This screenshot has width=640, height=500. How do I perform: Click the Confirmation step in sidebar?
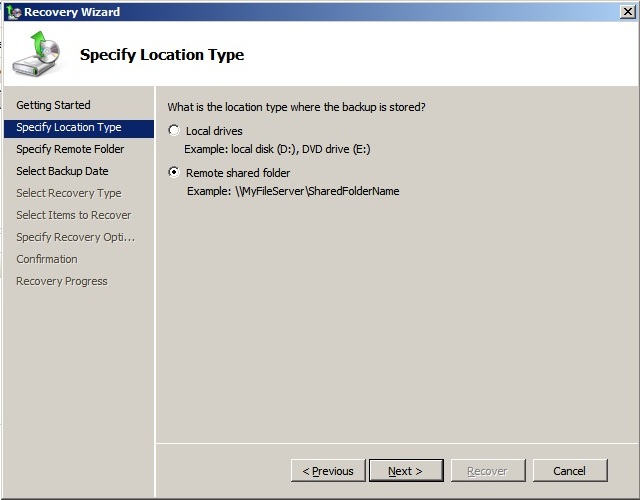(47, 259)
